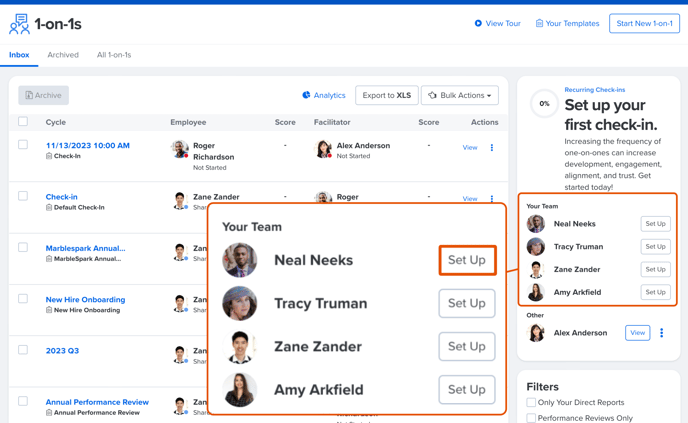Click the View Tour play icon
Screen dimensions: 688x423
(x=478, y=23)
